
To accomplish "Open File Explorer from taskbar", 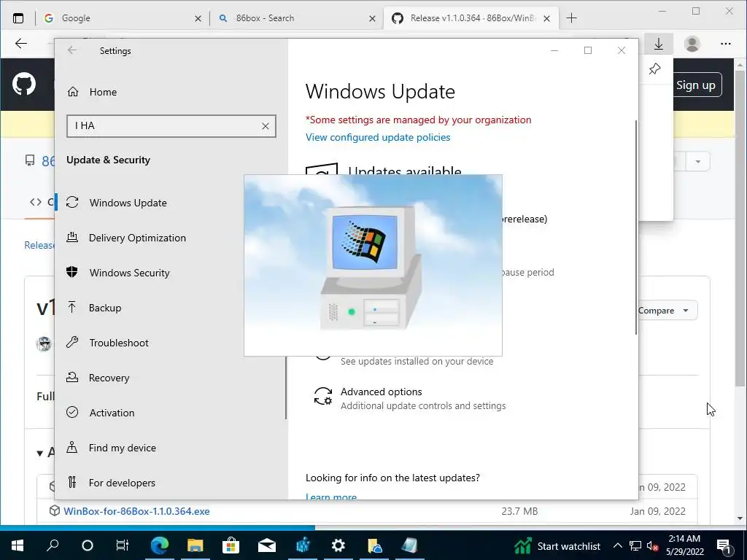I will pyautogui.click(x=195, y=545).
